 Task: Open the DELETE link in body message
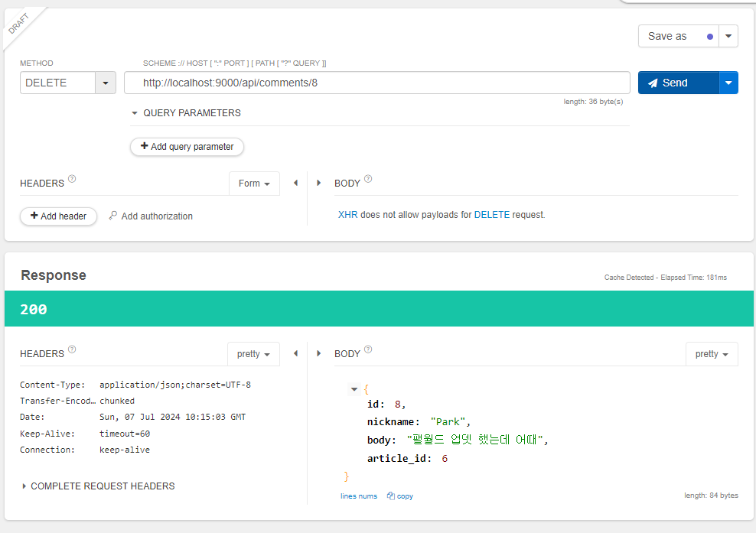click(492, 215)
